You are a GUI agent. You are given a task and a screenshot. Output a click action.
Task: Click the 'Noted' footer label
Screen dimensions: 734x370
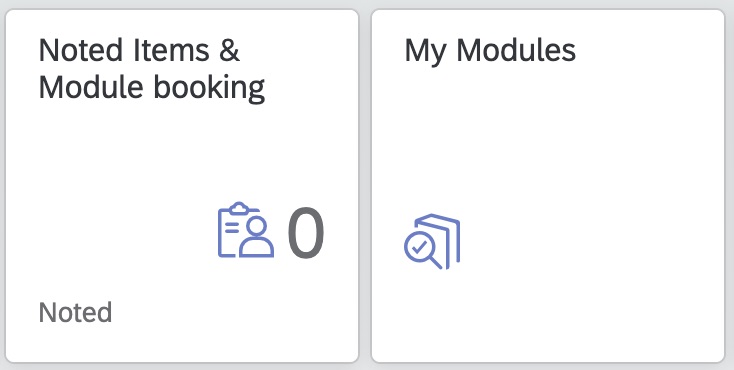[x=75, y=312]
